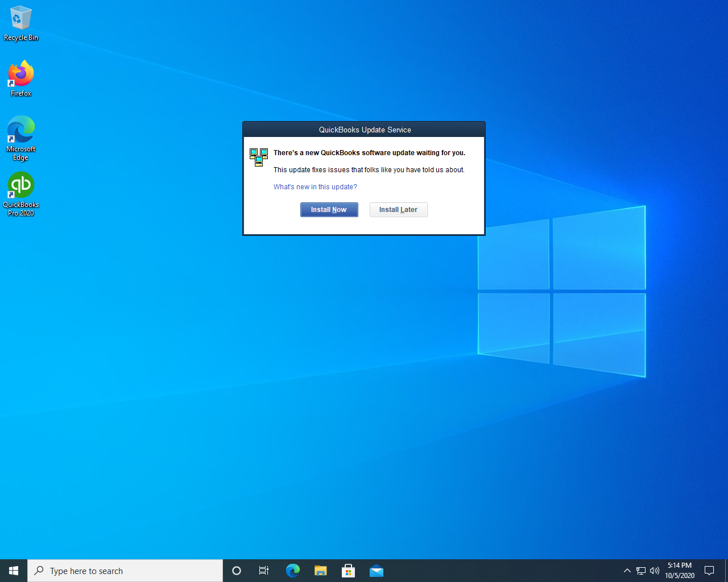728x582 pixels.
Task: Click the Install Now button
Action: [329, 209]
